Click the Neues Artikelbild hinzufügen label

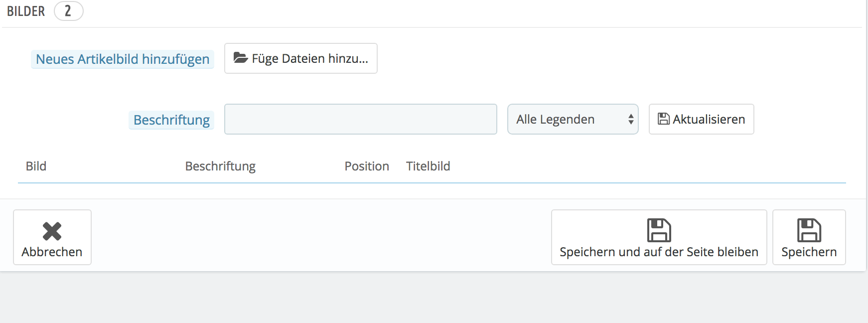point(123,59)
